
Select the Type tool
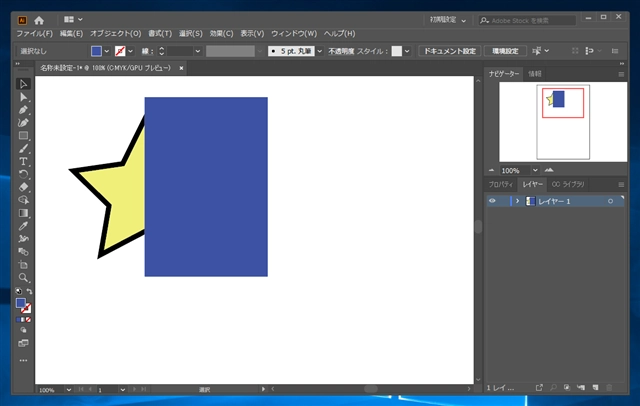[23, 162]
